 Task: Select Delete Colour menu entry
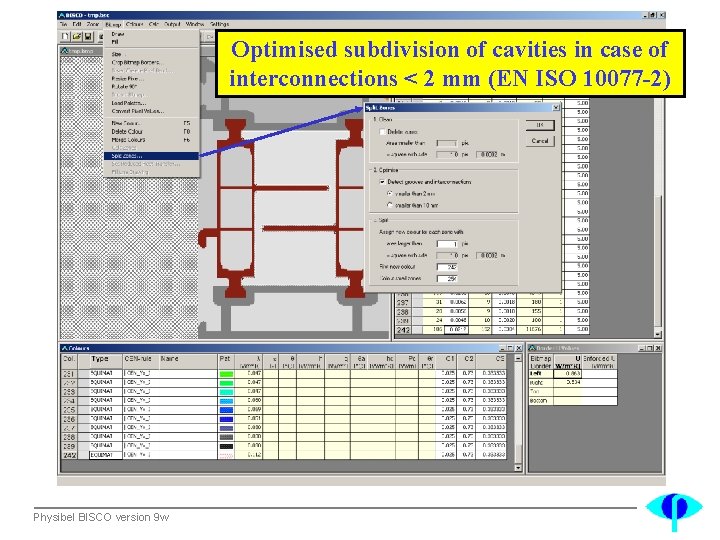click(152, 131)
